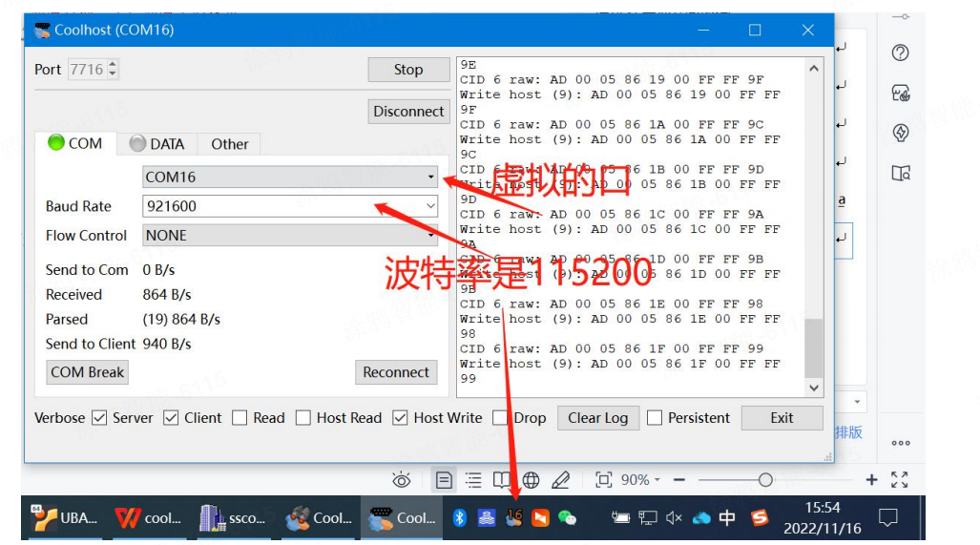Select the web layout globe icon
980x545 pixels.
[x=531, y=480]
